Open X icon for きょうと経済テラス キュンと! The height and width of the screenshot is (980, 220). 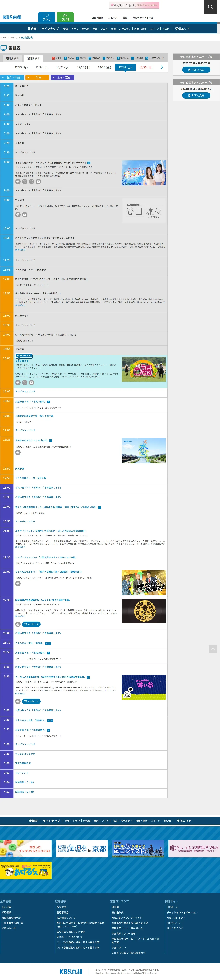25,182
